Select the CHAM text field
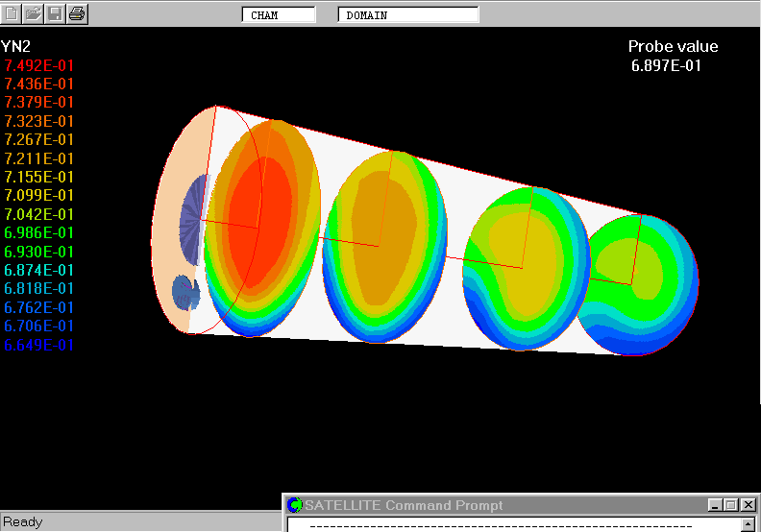This screenshot has width=761, height=532. (x=279, y=15)
